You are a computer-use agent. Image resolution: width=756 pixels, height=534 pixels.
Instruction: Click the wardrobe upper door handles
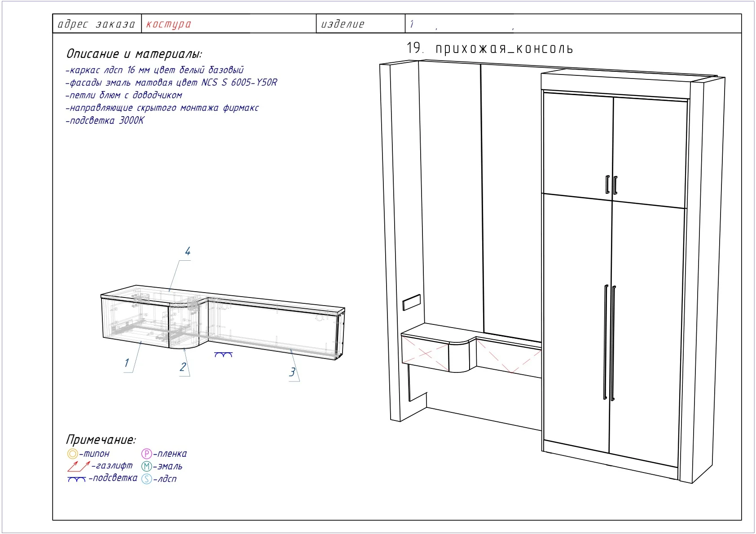pos(611,184)
